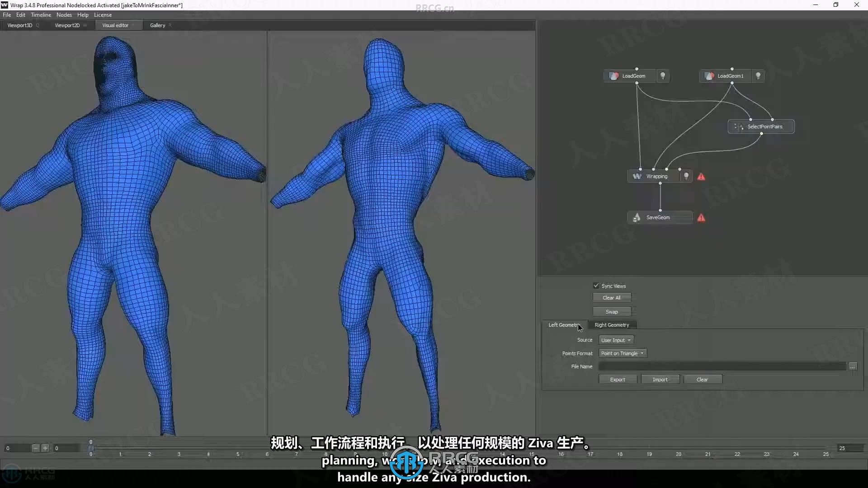Click the File Name browse button
The height and width of the screenshot is (488, 868).
tap(853, 366)
